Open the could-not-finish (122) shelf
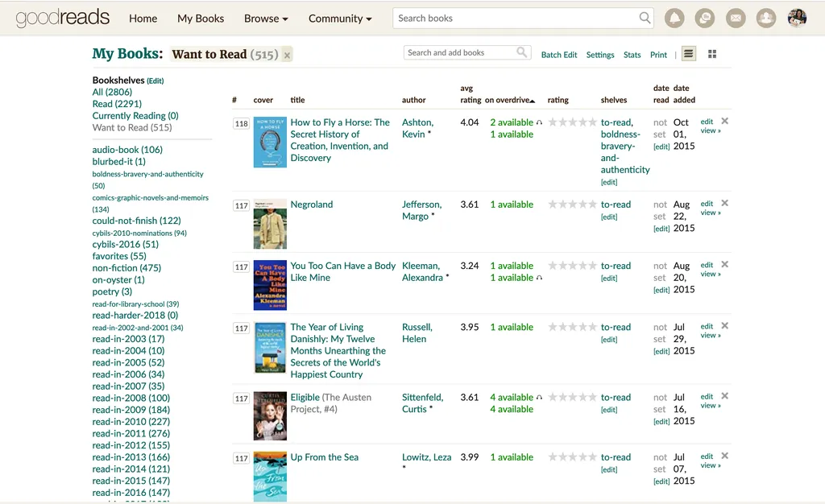825x504 pixels. click(x=136, y=221)
